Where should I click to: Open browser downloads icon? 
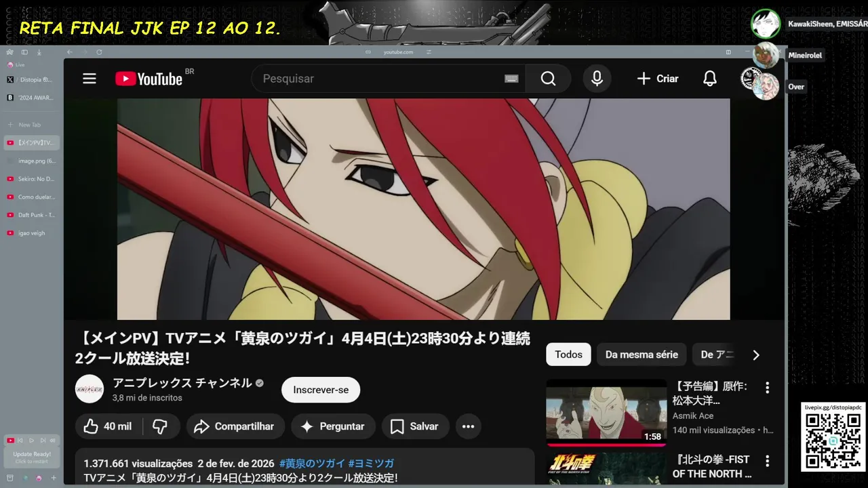click(39, 52)
